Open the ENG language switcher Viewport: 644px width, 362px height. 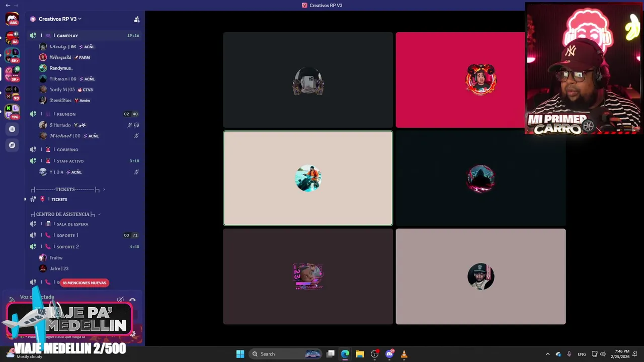[x=582, y=354]
